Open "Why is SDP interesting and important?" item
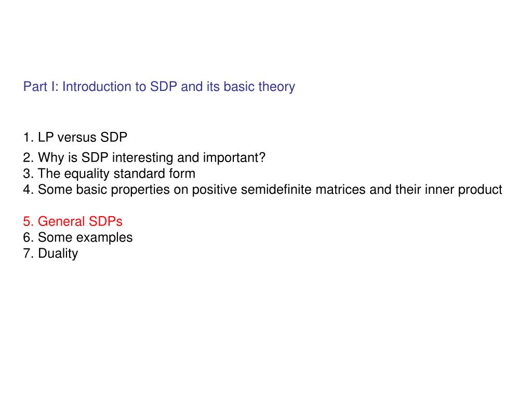 pos(144,158)
